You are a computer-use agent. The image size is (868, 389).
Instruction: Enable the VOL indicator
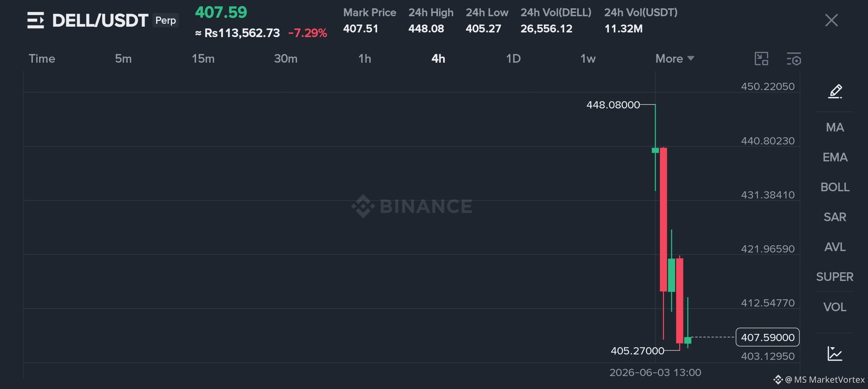pos(835,307)
